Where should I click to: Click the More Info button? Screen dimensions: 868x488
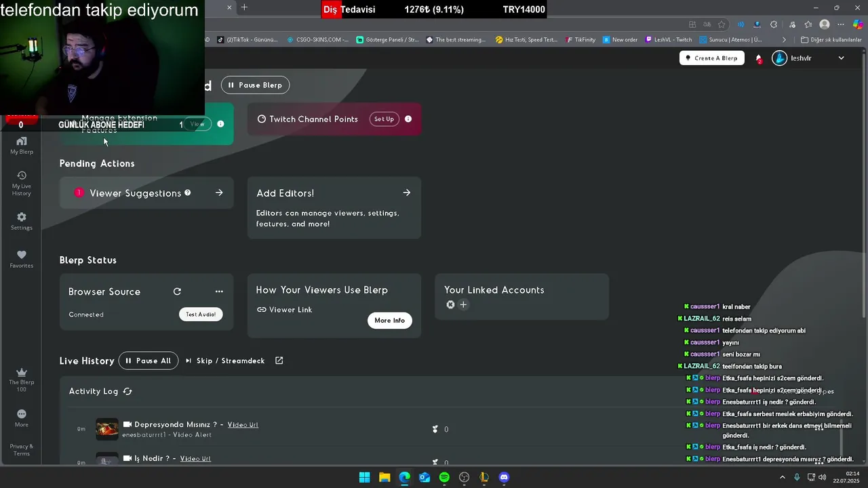(390, 321)
